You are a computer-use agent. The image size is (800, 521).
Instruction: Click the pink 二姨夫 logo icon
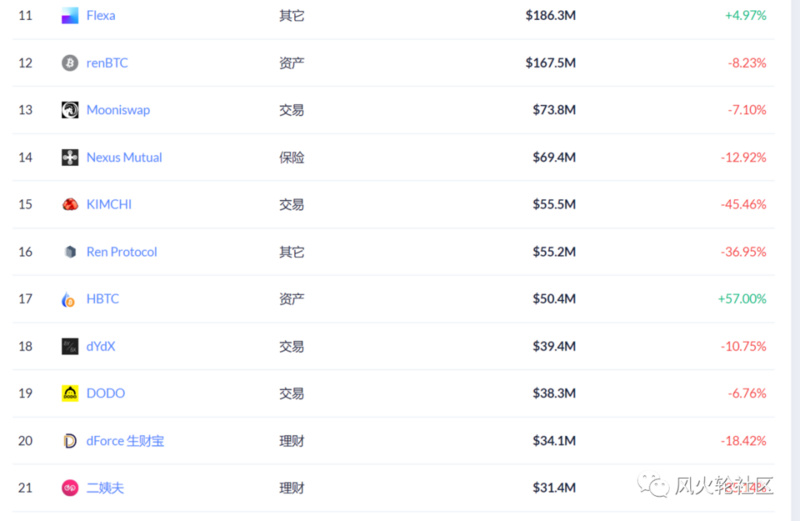pos(70,488)
